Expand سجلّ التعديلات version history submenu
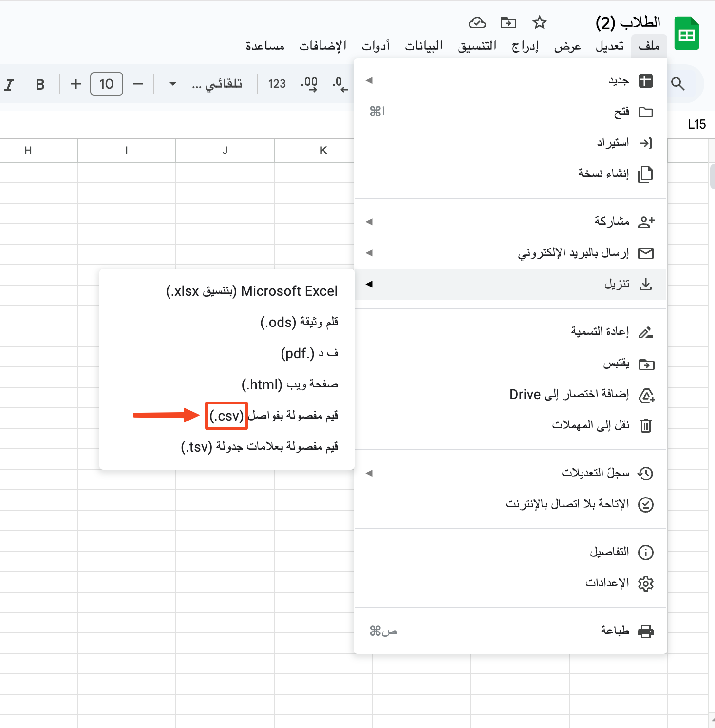Screen dimensions: 715x728 (510, 473)
